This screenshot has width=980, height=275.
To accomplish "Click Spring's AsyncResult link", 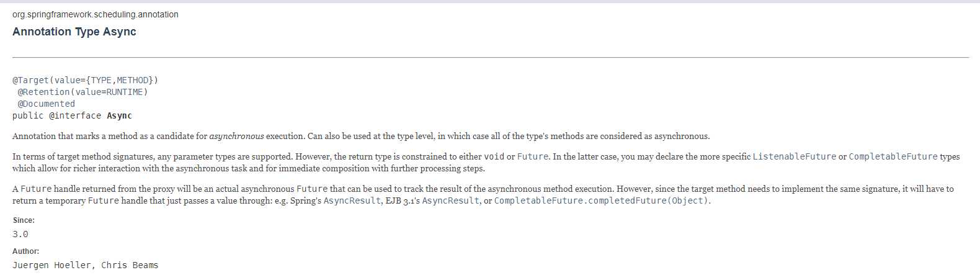I will (x=352, y=201).
